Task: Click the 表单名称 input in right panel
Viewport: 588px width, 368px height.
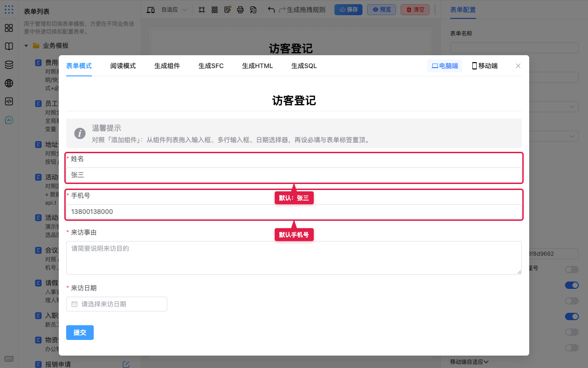Action: point(514,48)
